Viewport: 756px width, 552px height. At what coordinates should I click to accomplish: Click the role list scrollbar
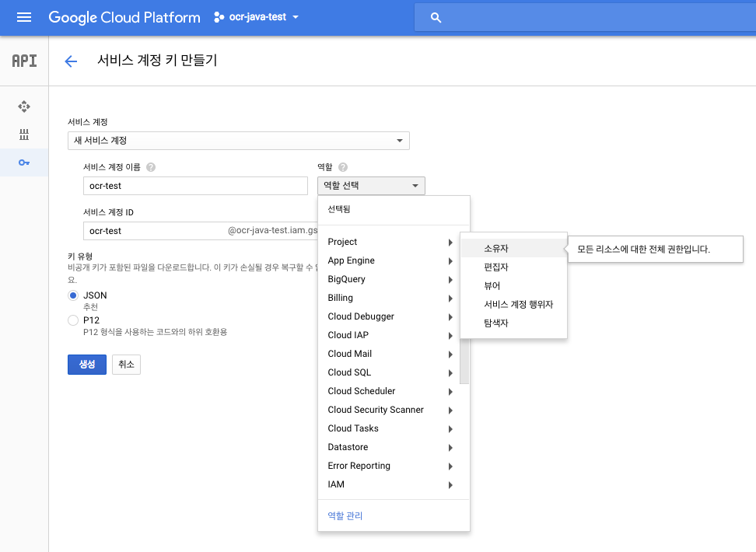click(x=464, y=361)
